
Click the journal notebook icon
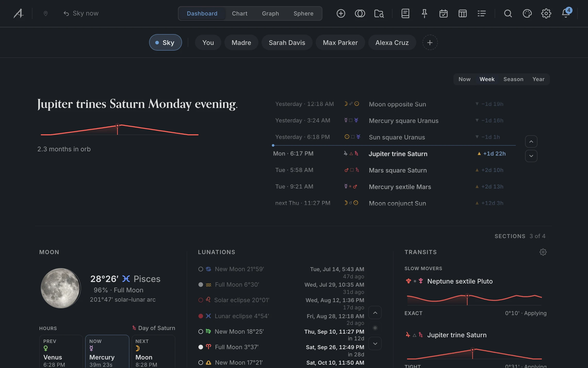405,13
